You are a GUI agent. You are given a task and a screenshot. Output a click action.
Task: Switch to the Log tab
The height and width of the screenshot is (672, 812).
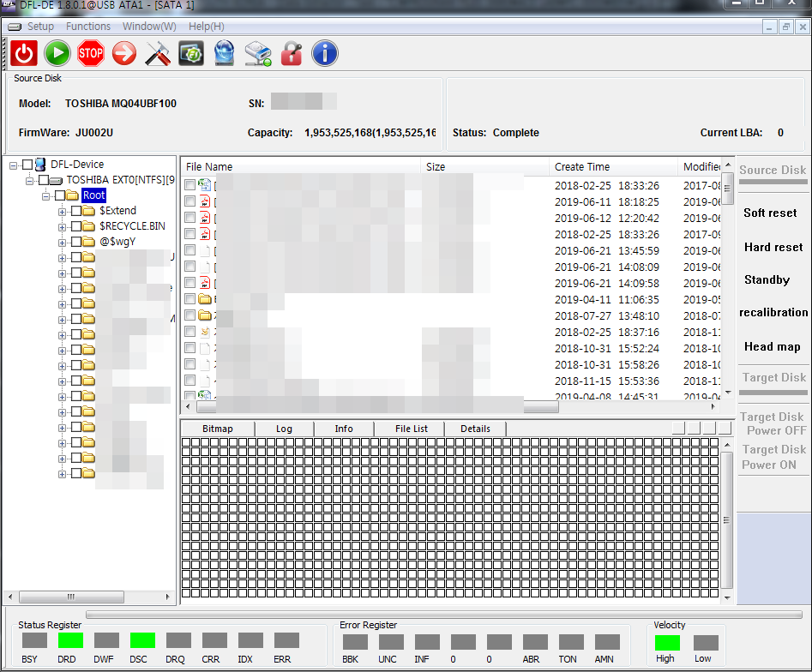[x=284, y=429]
